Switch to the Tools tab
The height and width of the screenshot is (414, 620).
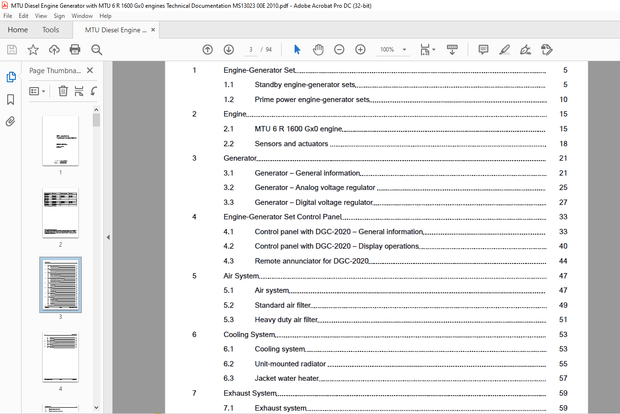tap(51, 30)
